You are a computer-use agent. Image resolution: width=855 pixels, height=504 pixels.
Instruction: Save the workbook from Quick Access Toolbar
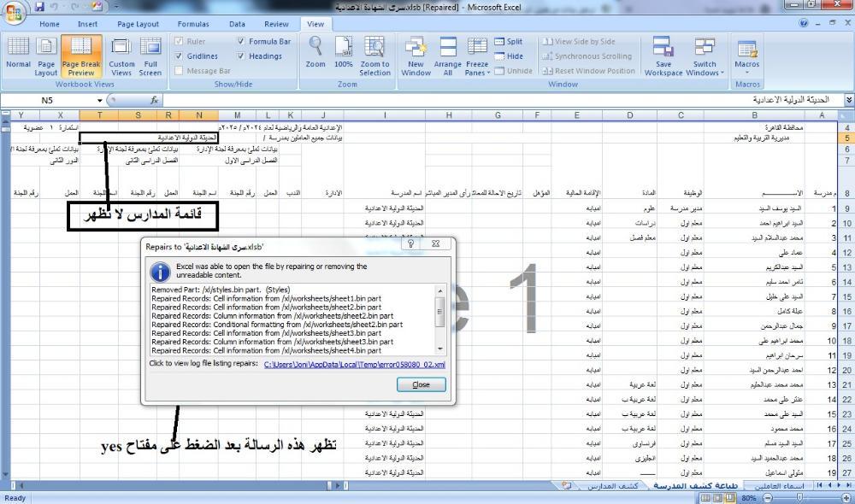point(39,7)
